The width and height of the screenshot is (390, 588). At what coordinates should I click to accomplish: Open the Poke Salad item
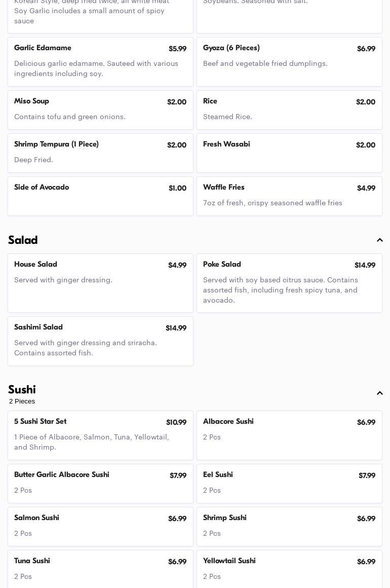(289, 283)
